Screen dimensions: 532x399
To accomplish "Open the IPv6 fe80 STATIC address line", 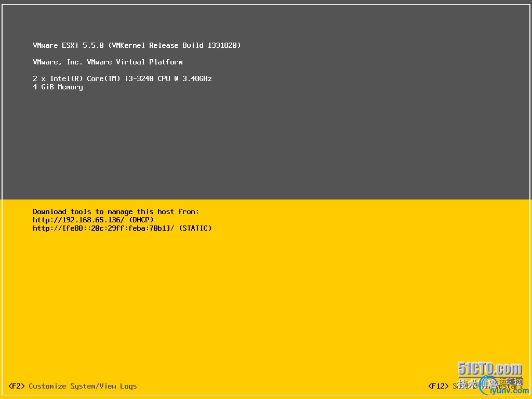I will (122, 229).
